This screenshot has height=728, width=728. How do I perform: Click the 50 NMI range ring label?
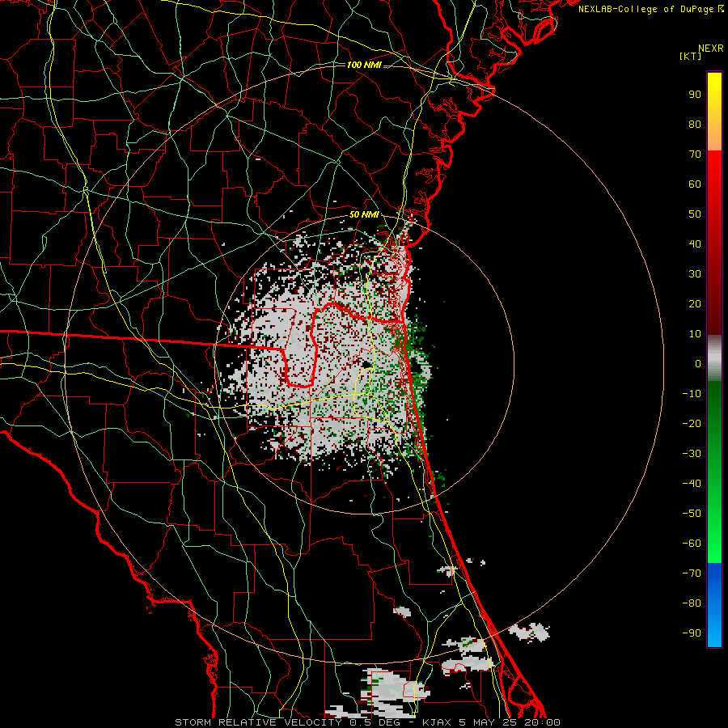tap(364, 214)
